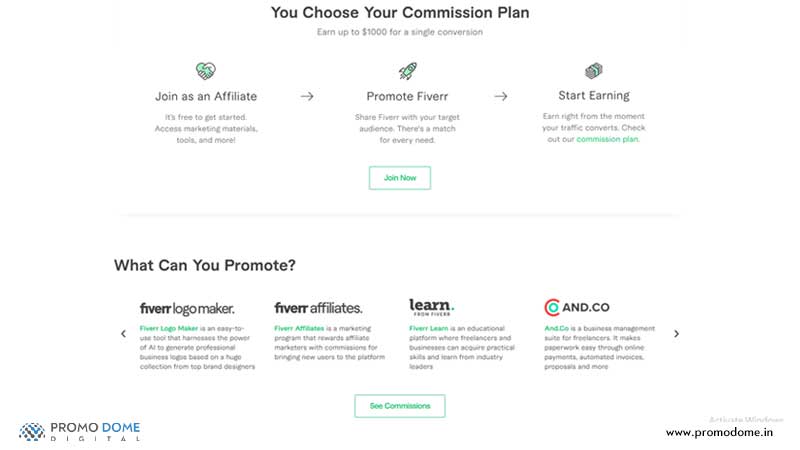800x450 pixels.
Task: Click the arrow between Promote and Start Earning
Action: (501, 96)
